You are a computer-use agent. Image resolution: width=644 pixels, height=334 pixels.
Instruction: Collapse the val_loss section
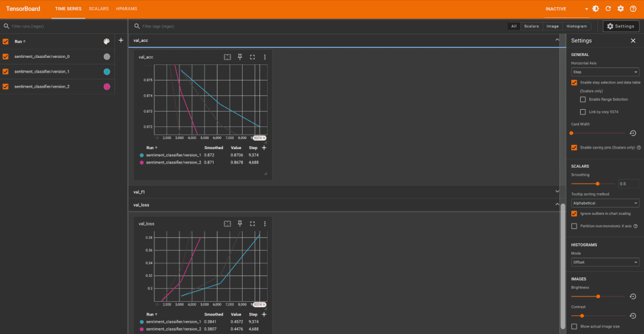[x=557, y=205]
